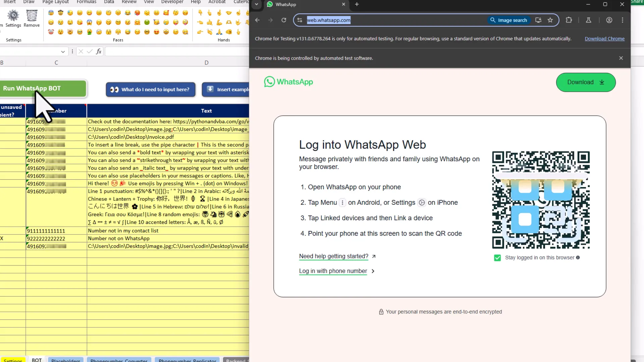This screenshot has height=362, width=644.
Task: Click the Download Chrome link
Action: coord(604,39)
